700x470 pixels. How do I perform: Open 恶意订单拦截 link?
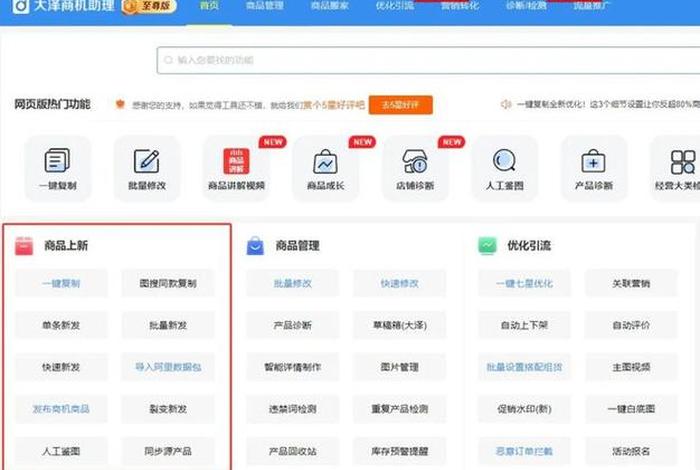525,451
